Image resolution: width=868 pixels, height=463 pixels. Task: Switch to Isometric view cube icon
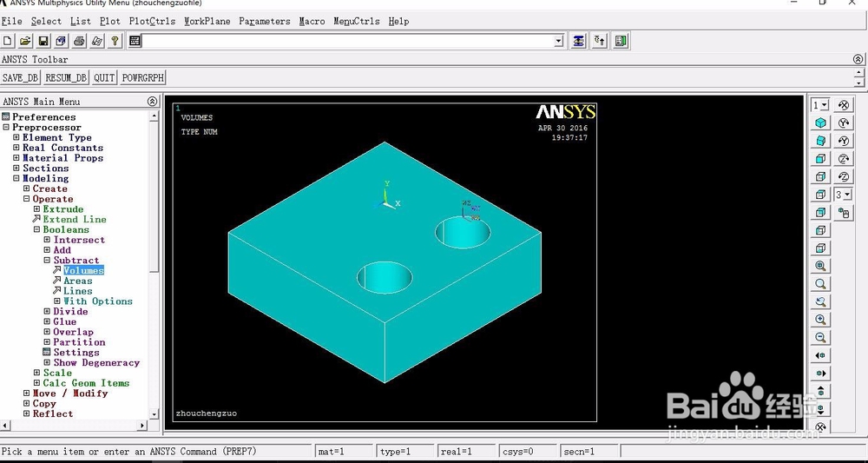pos(820,122)
